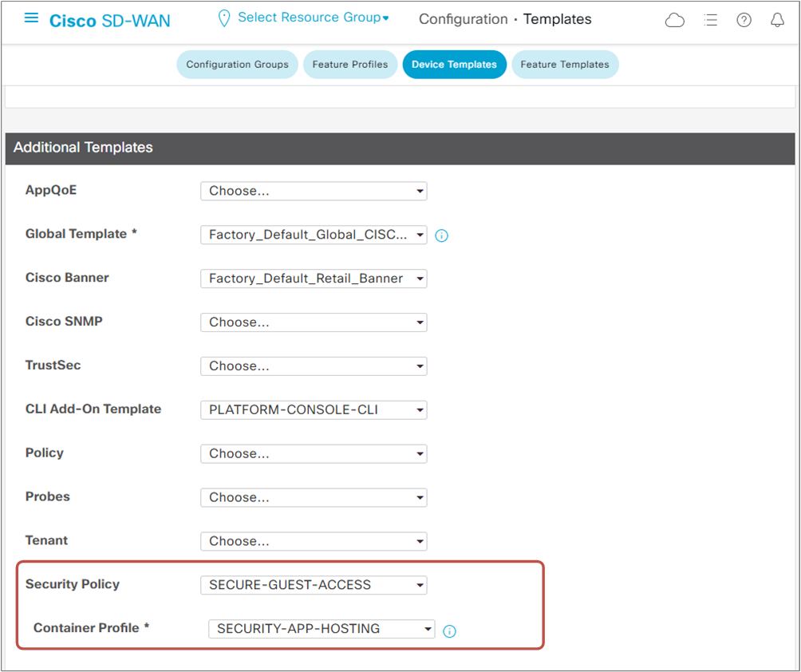Check notifications via the bell icon
Screen dimensions: 801x672
777,20
